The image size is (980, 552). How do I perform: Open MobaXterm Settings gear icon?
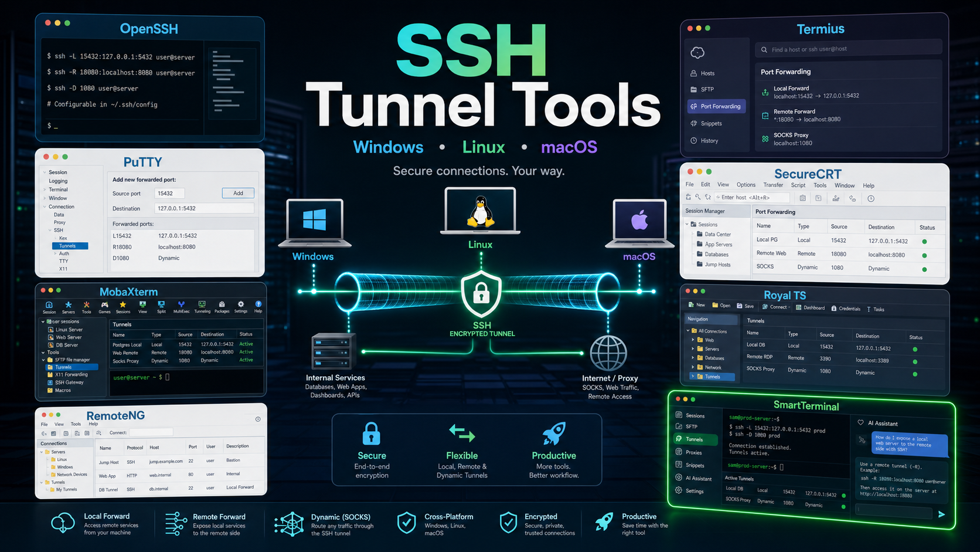(241, 304)
